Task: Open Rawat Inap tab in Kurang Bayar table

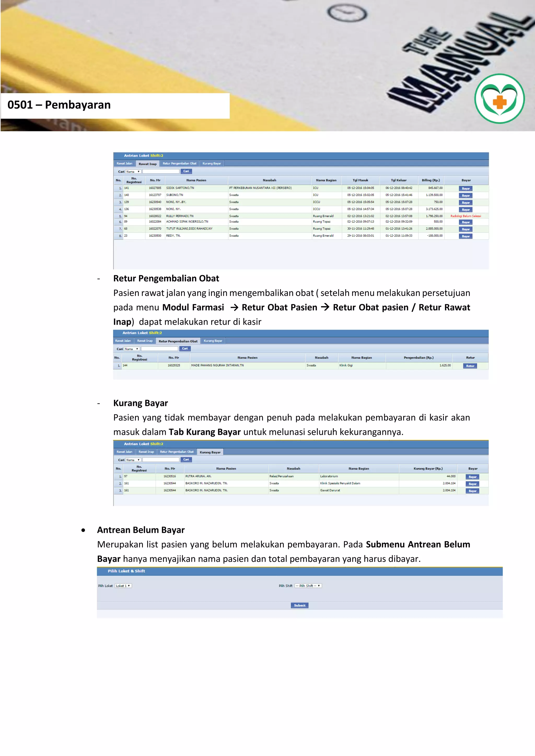Action: click(146, 452)
